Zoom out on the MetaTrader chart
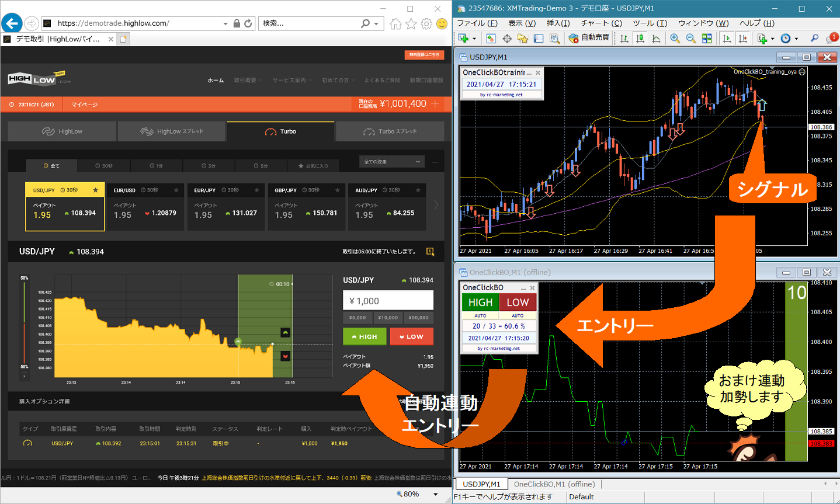This screenshot has height=504, width=840. pos(690,38)
